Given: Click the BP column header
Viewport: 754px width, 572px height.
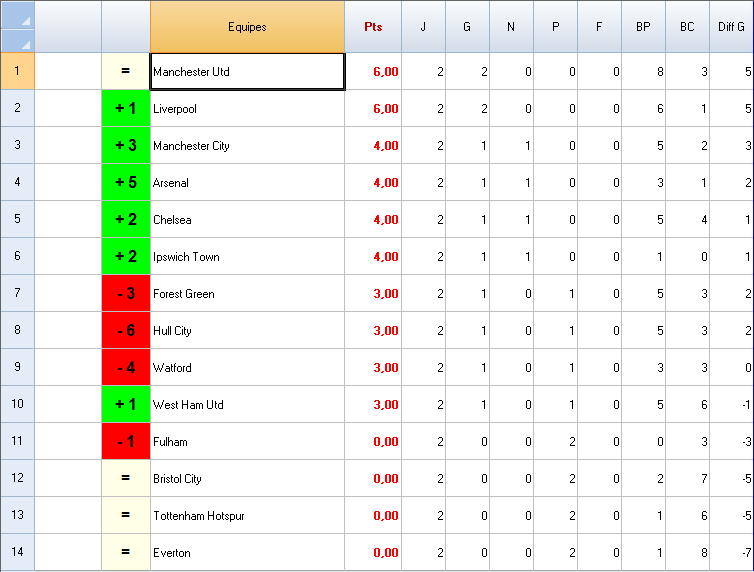Looking at the screenshot, I should (x=643, y=27).
